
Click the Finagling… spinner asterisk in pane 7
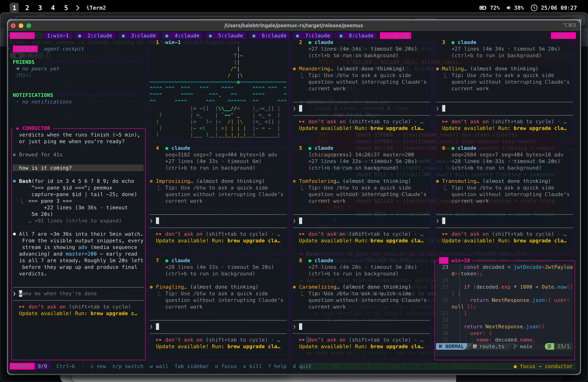pos(151,287)
